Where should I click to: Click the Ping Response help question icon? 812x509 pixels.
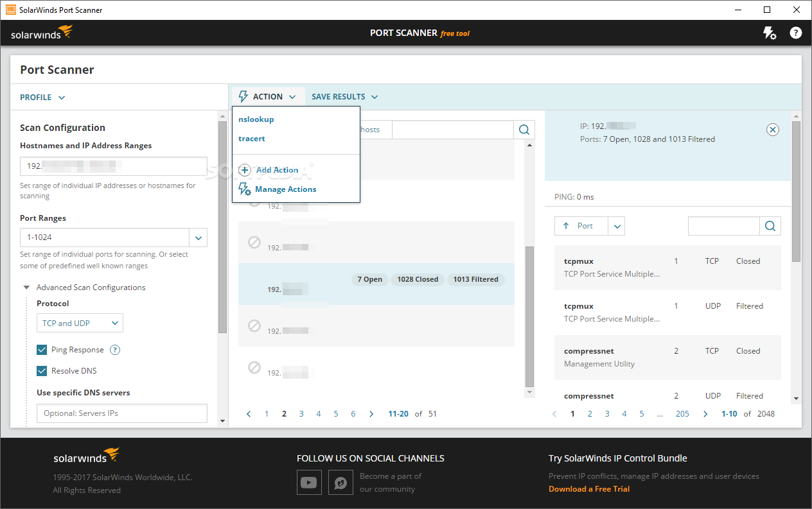click(115, 350)
